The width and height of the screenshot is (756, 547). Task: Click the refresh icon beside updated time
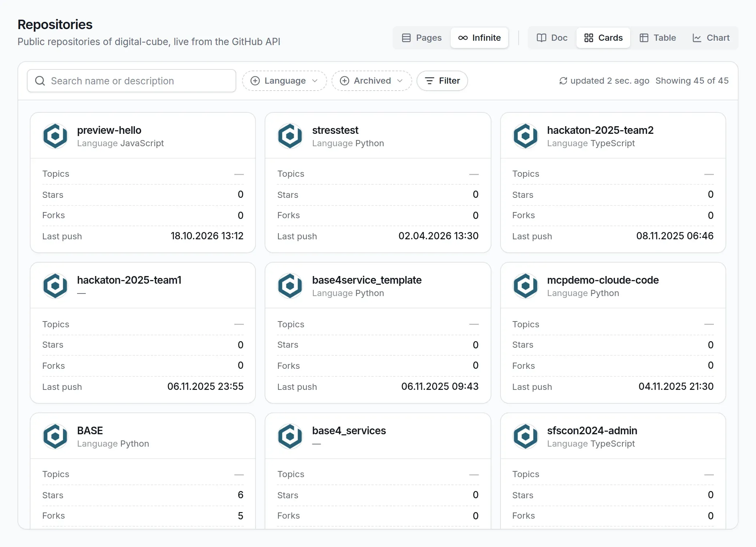(x=563, y=81)
